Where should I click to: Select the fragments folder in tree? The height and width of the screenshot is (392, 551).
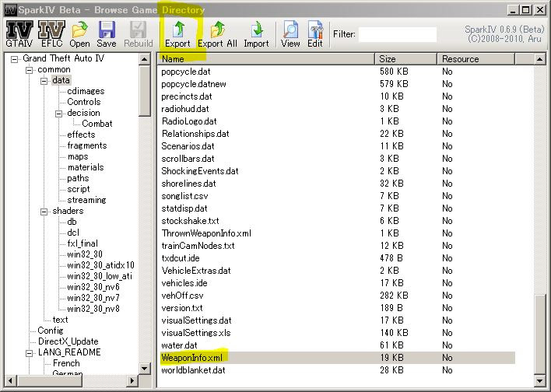click(87, 145)
